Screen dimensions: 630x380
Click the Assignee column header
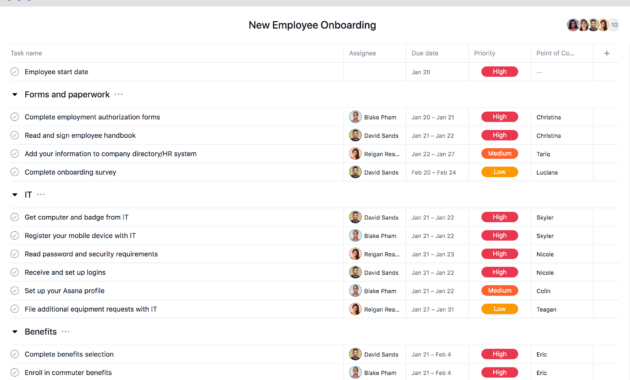(362, 53)
